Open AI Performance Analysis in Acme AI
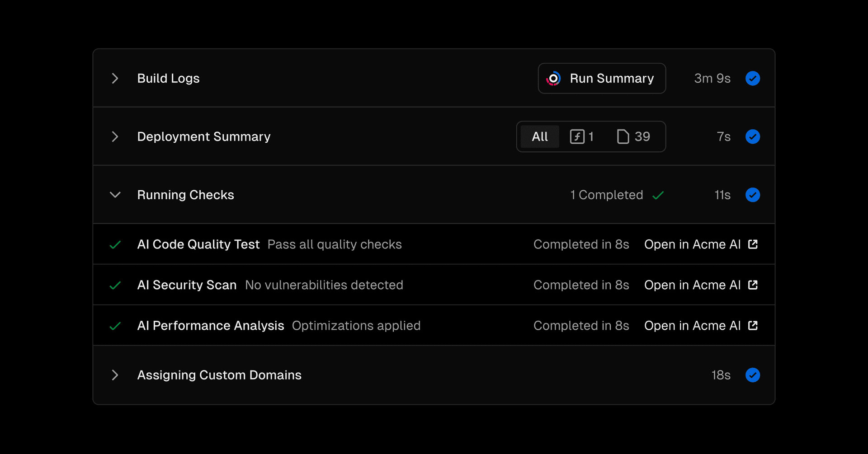The height and width of the screenshot is (454, 868). pos(692,326)
